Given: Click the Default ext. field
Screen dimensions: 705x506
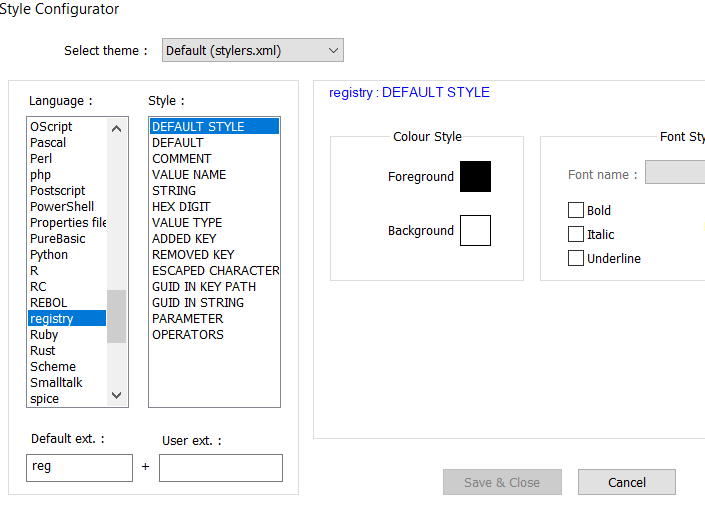Looking at the screenshot, I should (x=79, y=467).
